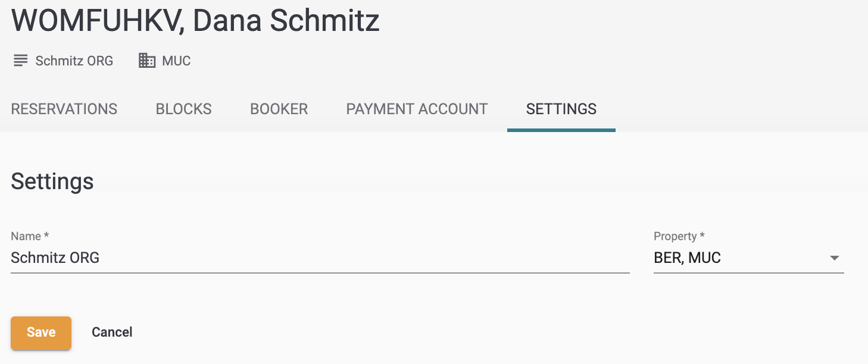Open the Property dropdown showing BER, MUC
This screenshot has height=364, width=868.
pos(749,258)
